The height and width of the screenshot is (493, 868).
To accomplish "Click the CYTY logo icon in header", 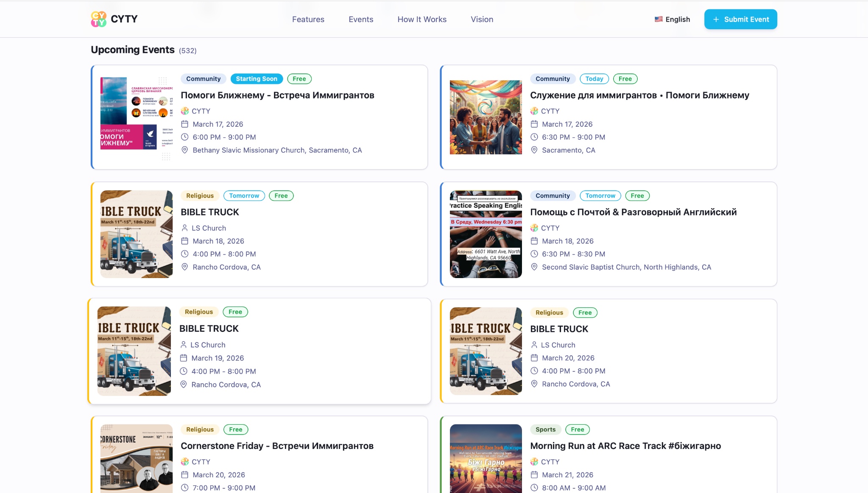I will [99, 19].
